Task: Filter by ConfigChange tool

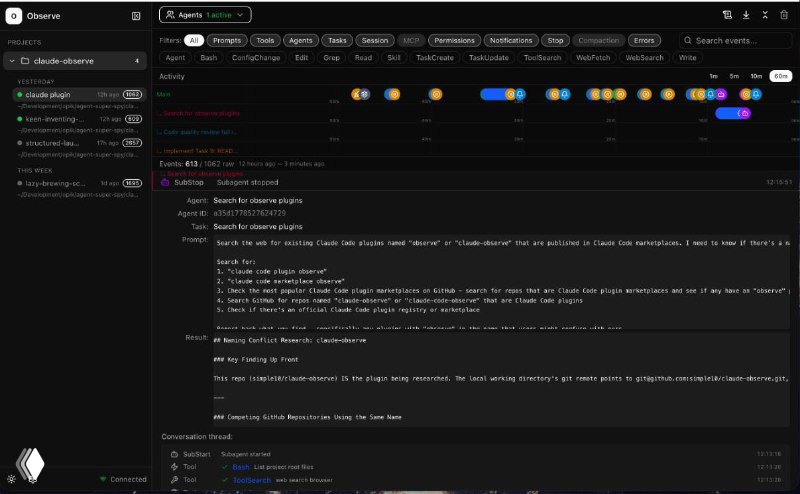Action: pos(256,58)
